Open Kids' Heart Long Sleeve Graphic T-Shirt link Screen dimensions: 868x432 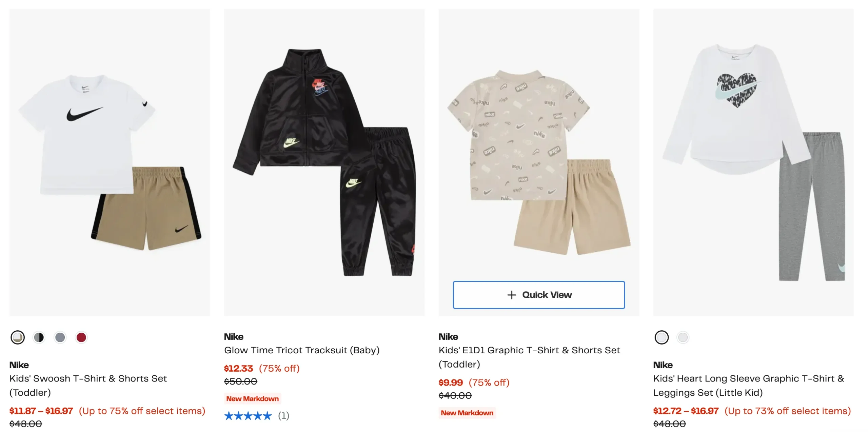click(x=749, y=386)
